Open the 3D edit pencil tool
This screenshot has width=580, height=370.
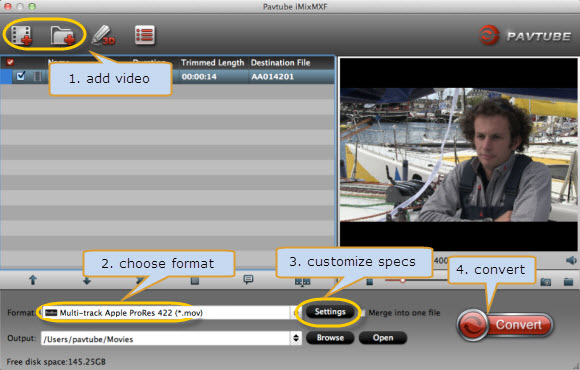(104, 36)
